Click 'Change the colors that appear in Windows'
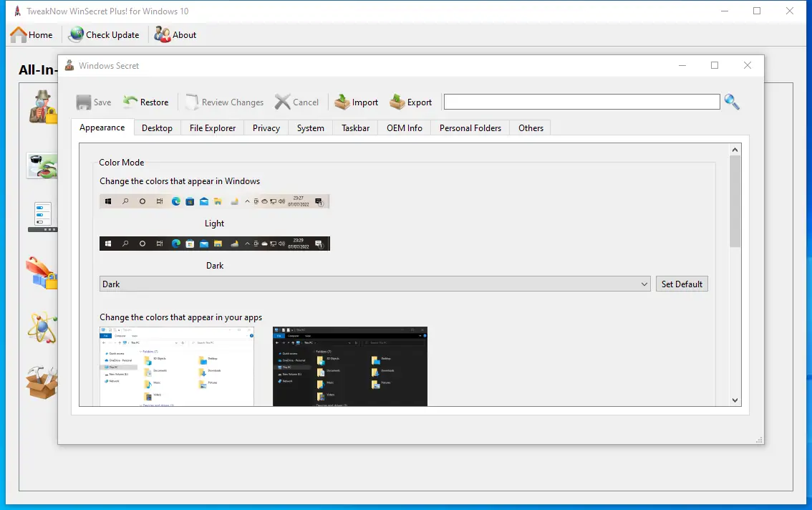This screenshot has height=510, width=812. (x=180, y=181)
